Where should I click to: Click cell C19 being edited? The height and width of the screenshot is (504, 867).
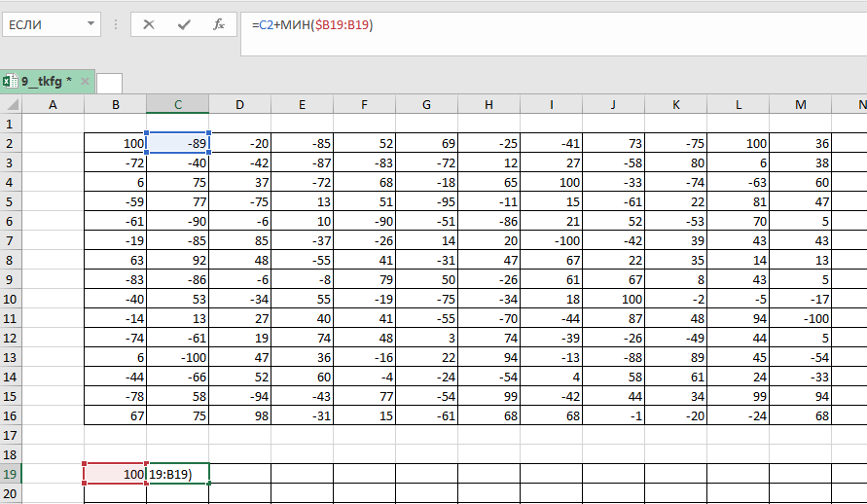[177, 474]
